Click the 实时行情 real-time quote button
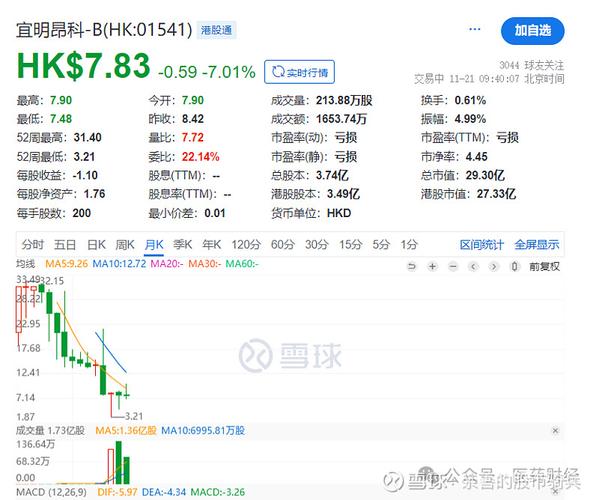 300,72
